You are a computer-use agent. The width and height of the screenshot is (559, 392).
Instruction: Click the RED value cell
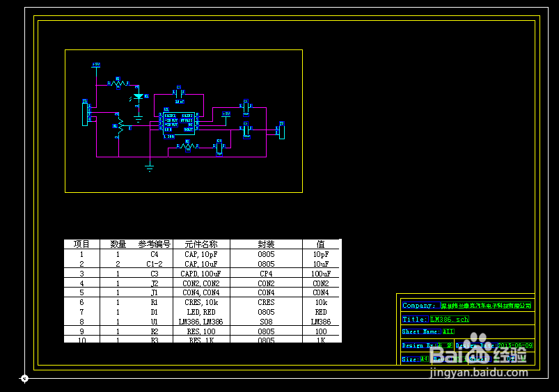pos(321,312)
